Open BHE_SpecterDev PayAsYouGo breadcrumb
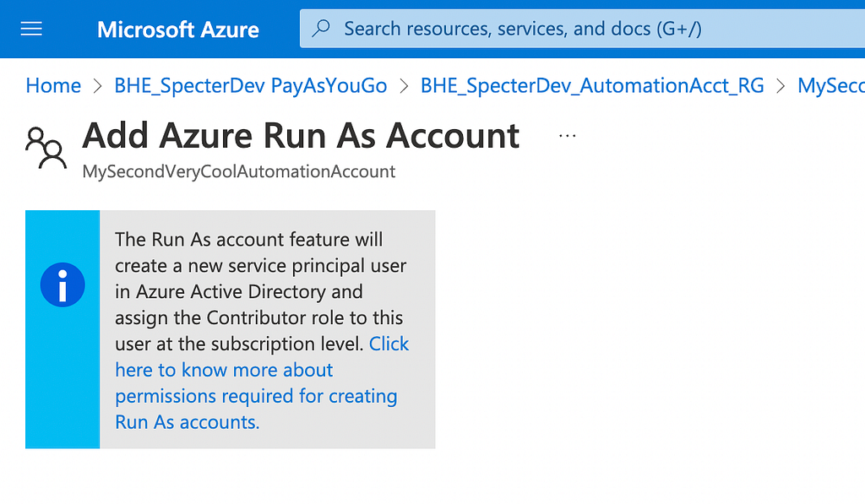The width and height of the screenshot is (865, 504). [x=250, y=85]
